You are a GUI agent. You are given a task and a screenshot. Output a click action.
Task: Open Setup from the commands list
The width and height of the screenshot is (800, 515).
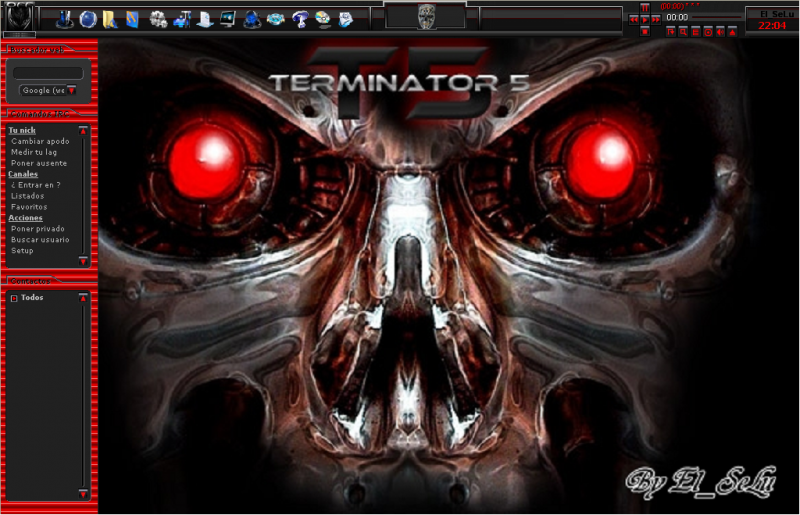(x=22, y=251)
